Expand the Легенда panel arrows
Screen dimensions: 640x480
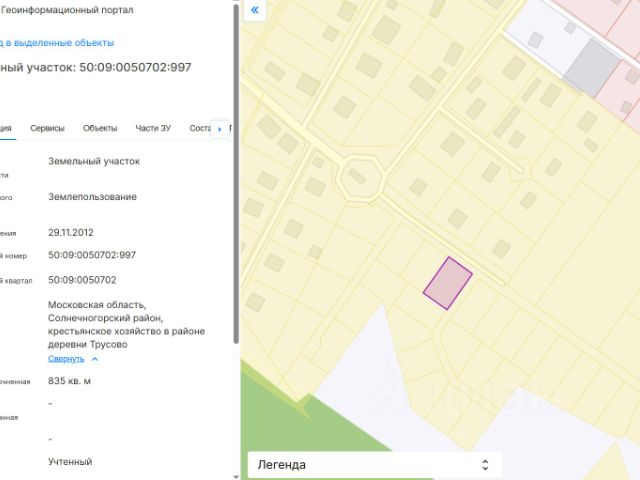(485, 465)
